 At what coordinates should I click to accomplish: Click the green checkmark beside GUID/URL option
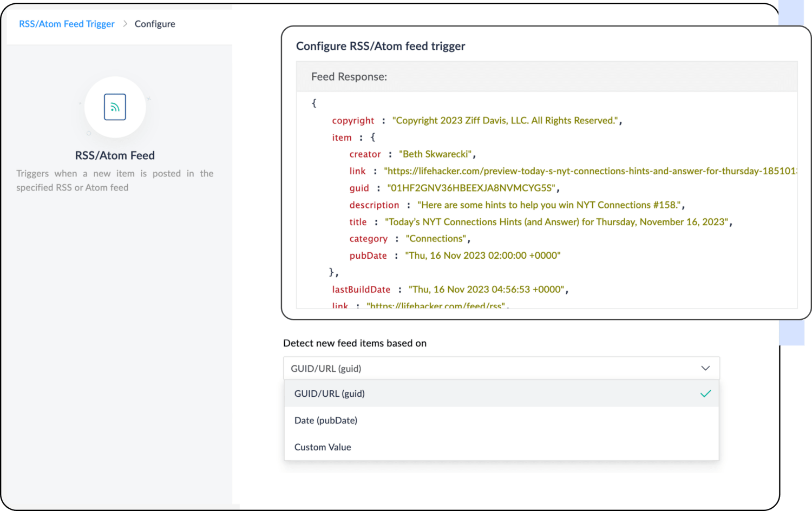click(x=705, y=394)
